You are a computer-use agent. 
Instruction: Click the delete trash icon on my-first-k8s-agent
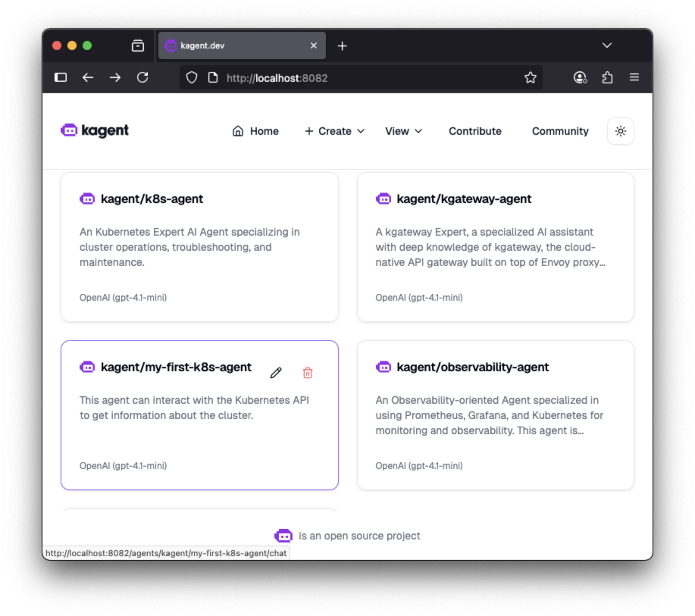pos(307,373)
